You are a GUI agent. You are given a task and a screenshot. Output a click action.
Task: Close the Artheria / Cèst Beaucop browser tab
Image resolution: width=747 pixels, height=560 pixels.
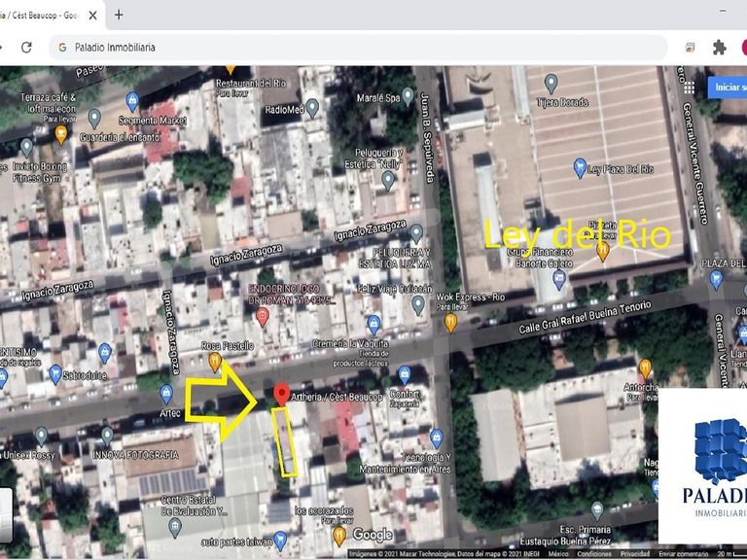tap(93, 16)
